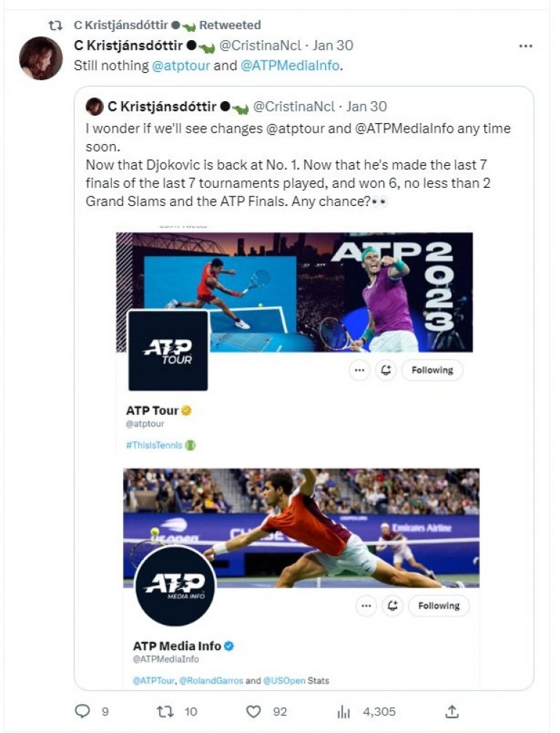Click the ATP Tour notification bell icon
This screenshot has width=560, height=733.
[385, 371]
